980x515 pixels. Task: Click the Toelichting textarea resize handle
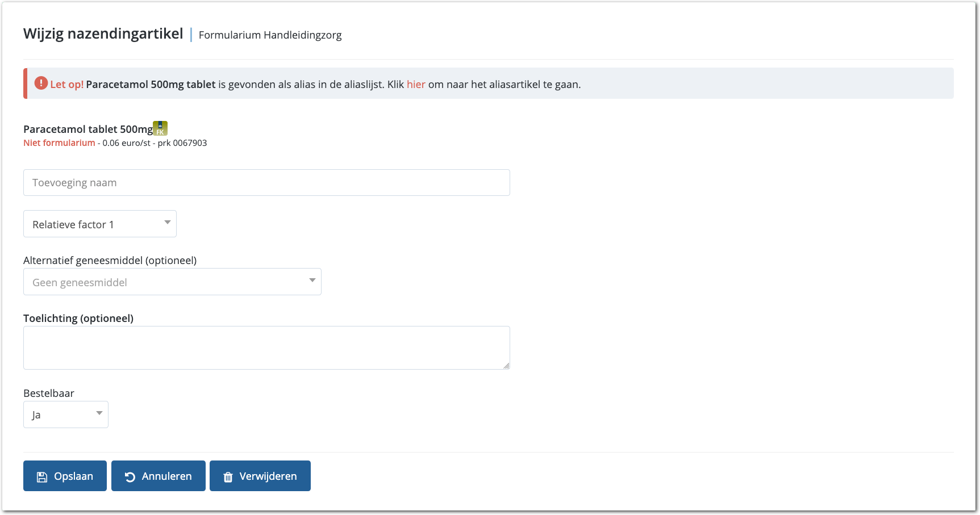click(506, 366)
